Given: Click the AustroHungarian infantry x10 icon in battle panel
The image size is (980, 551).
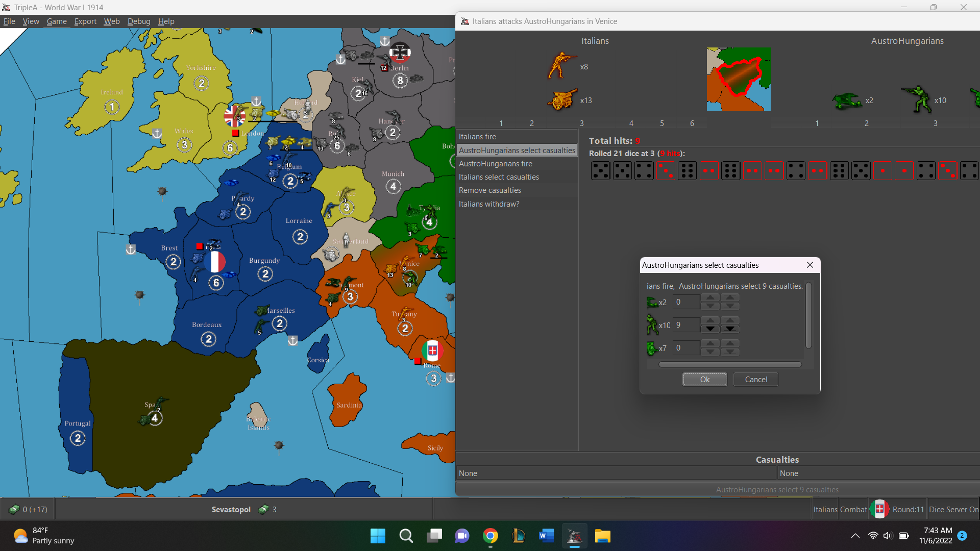Looking at the screenshot, I should pos(916,99).
